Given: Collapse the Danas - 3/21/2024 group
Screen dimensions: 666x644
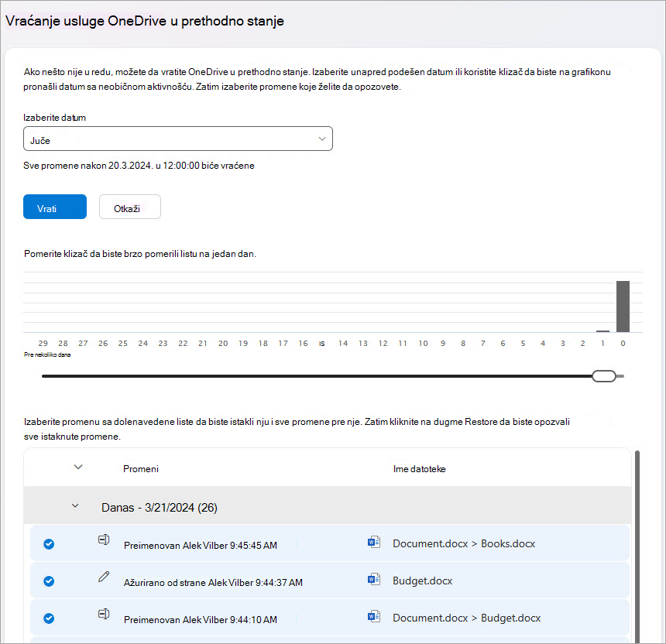Looking at the screenshot, I should (75, 505).
